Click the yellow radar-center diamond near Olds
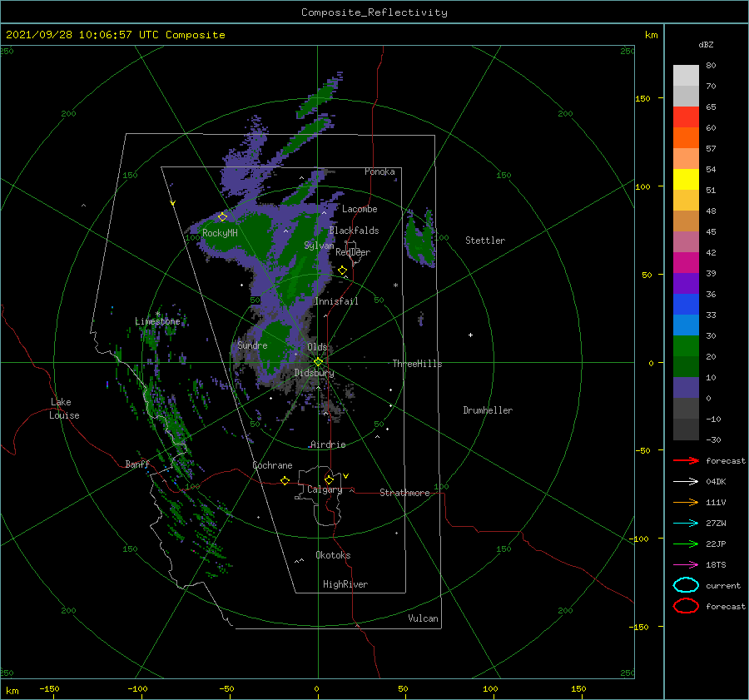Viewport: 749px width, 700px height. click(x=318, y=362)
